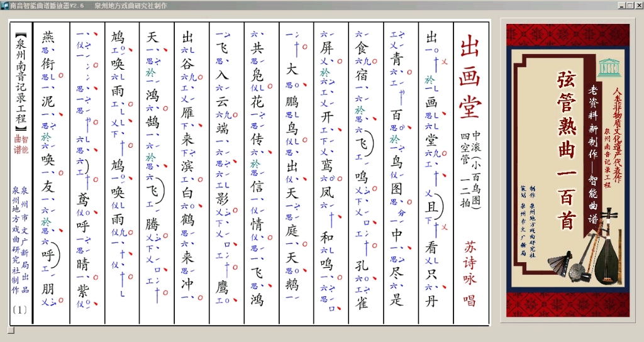Click the music note app icon in title bar
Viewport: 644px width, 342px height.
tap(4, 5)
